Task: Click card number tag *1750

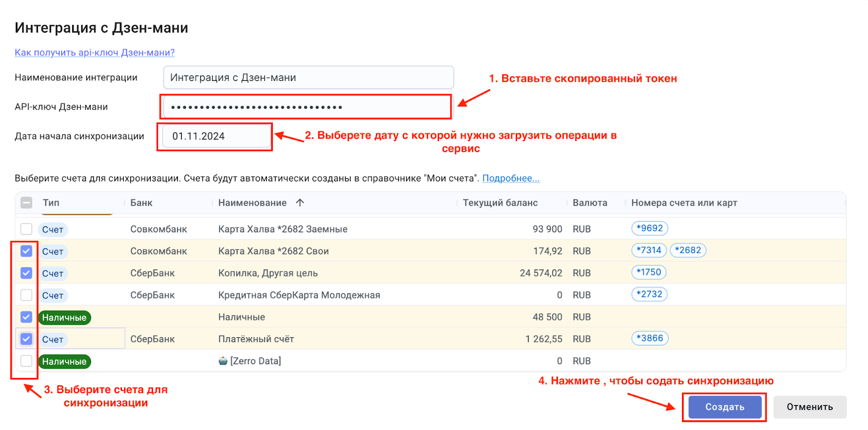Action: coord(649,272)
